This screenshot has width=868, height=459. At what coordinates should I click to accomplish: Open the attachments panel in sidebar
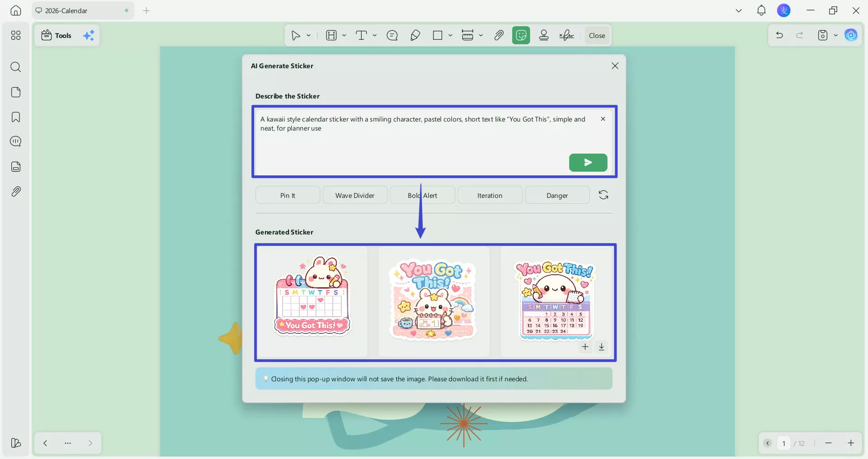click(16, 192)
